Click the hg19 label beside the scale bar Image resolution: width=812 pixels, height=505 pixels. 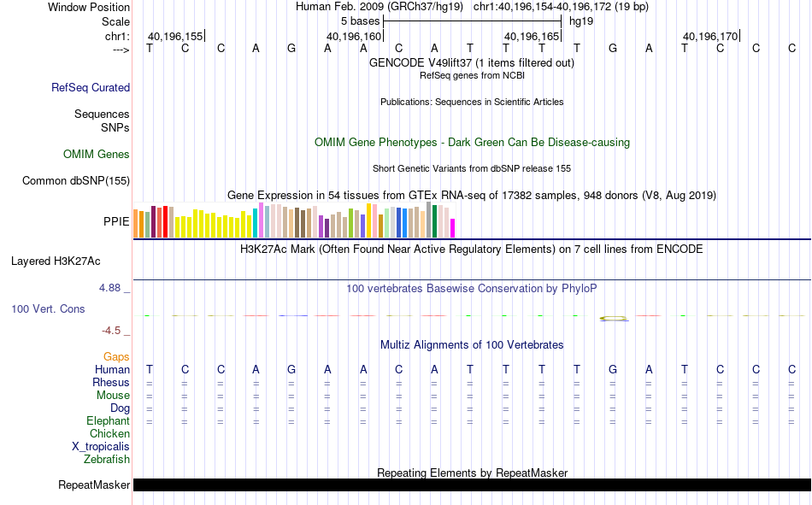coord(581,21)
